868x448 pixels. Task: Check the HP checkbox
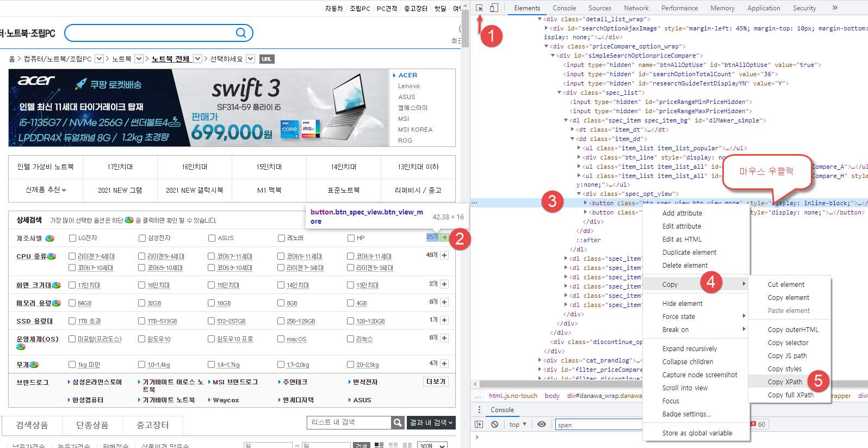coord(351,238)
